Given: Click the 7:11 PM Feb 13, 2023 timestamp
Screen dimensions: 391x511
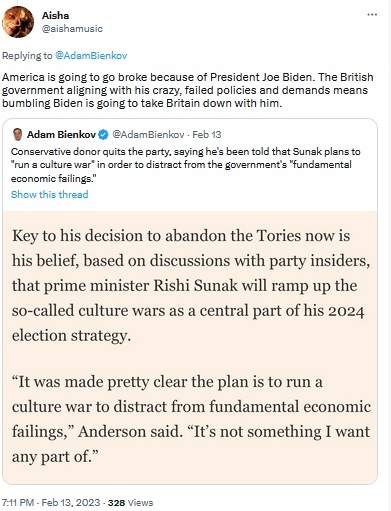Looking at the screenshot, I should 51,503.
